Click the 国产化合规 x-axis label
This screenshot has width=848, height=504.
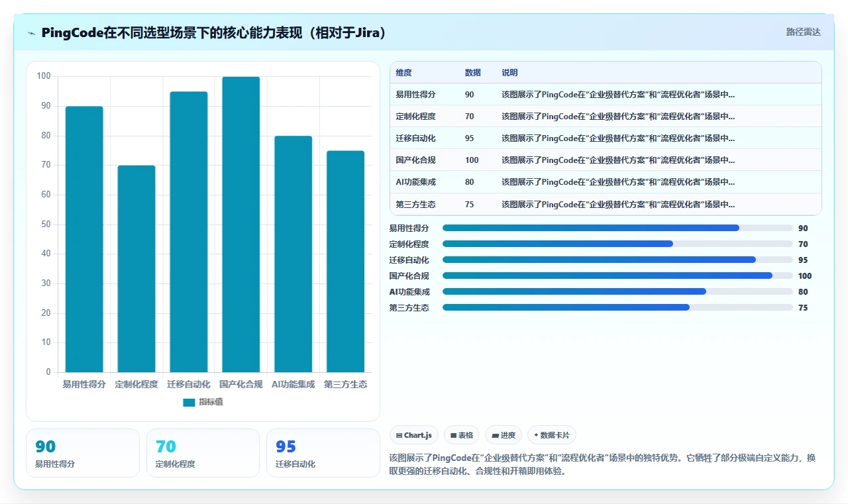click(241, 384)
